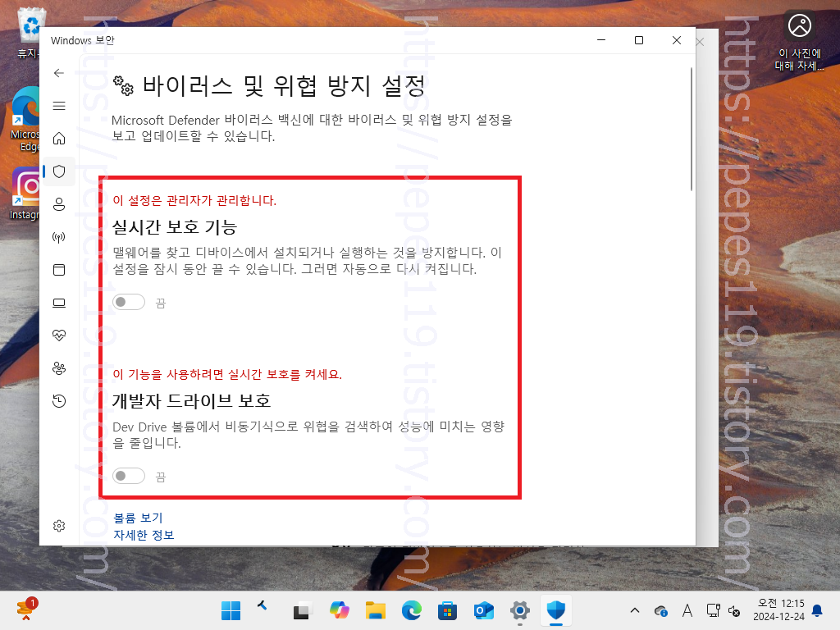Show hidden system tray icons
Viewport: 840px width, 630px height.
pos(635,610)
